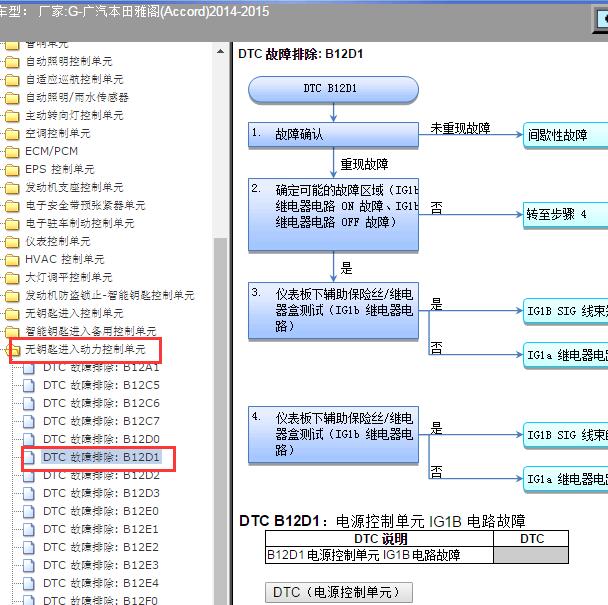Click document icon beside DTC B12C7
608x605 pixels.
[29, 422]
